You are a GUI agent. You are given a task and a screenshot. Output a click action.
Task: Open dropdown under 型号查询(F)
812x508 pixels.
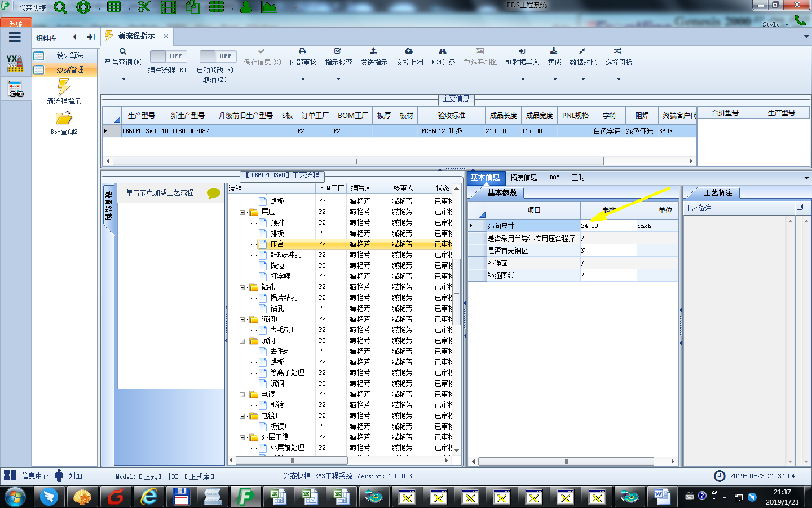point(123,80)
